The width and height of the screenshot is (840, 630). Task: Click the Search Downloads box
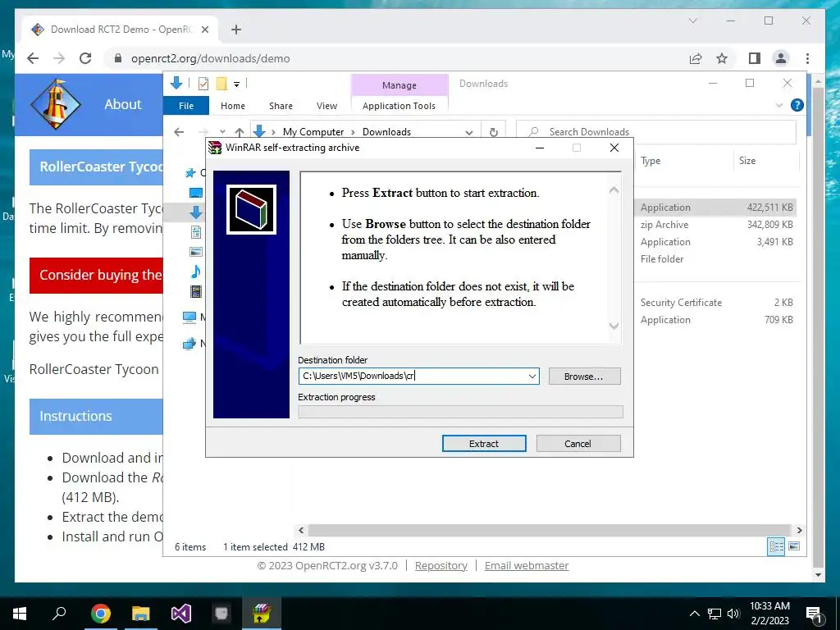click(656, 132)
